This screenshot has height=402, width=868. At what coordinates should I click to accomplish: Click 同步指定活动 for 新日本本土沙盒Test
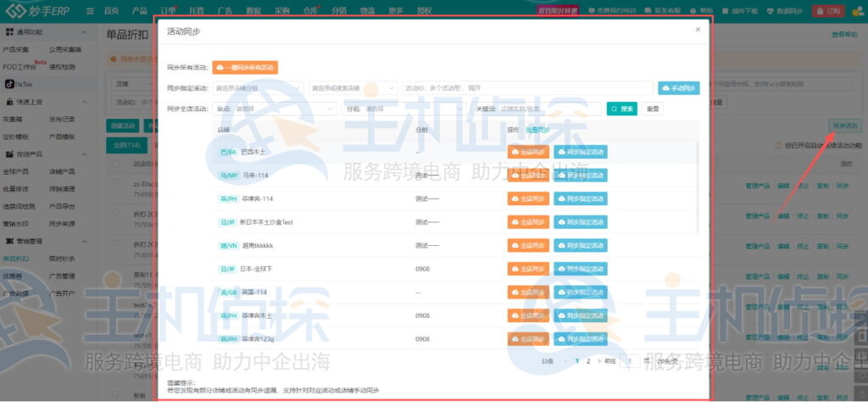[x=580, y=222]
